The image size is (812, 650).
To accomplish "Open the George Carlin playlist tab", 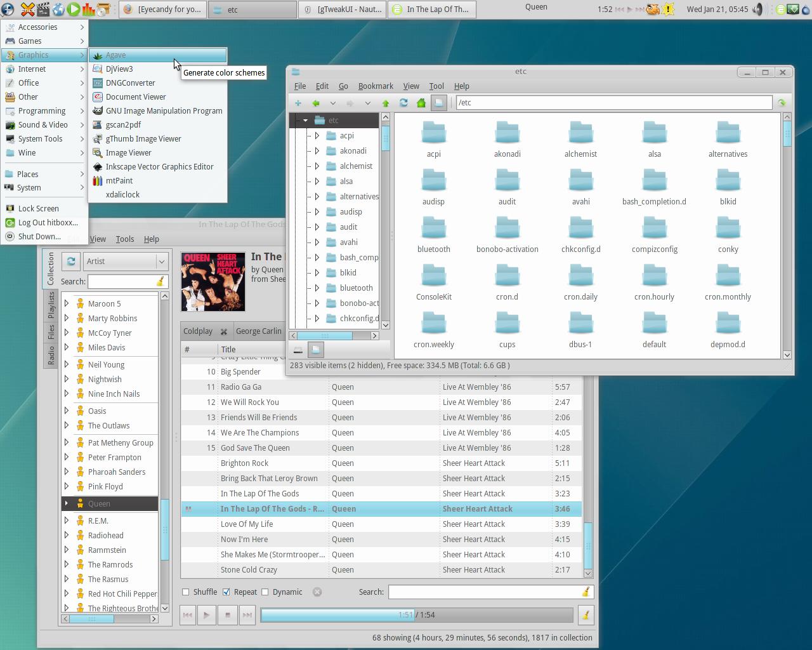I will (258, 331).
